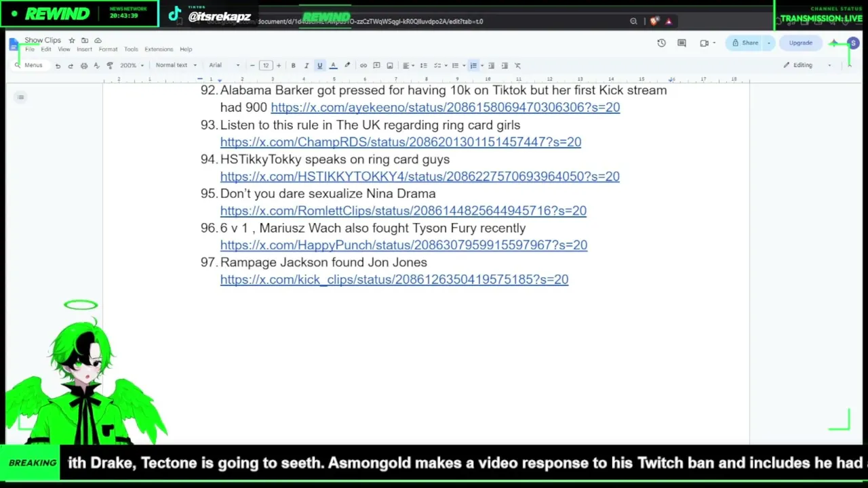The height and width of the screenshot is (488, 868).
Task: Show the document outline sidebar
Action: tap(20, 98)
